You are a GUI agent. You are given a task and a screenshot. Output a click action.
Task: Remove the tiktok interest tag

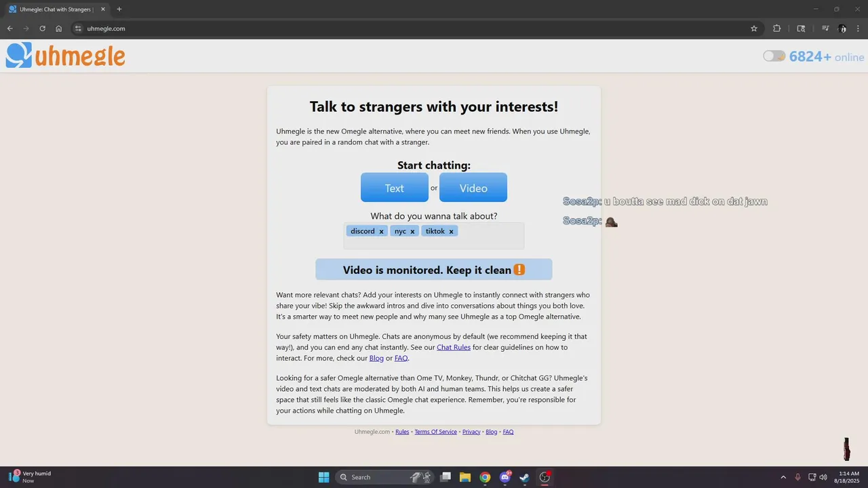pos(451,232)
